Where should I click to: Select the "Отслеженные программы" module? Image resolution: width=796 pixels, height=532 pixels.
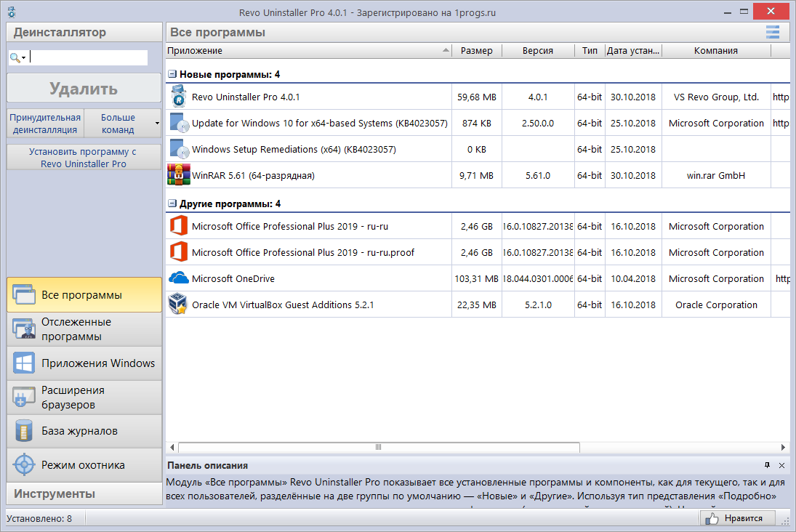click(84, 328)
